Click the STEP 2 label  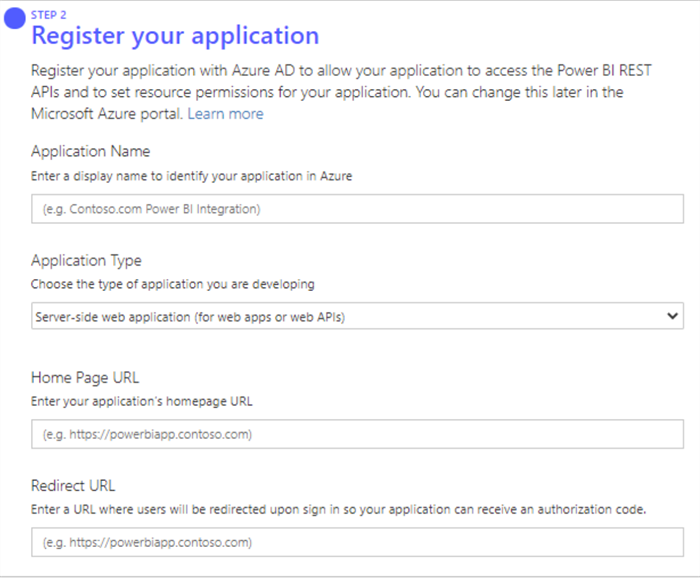(48, 15)
